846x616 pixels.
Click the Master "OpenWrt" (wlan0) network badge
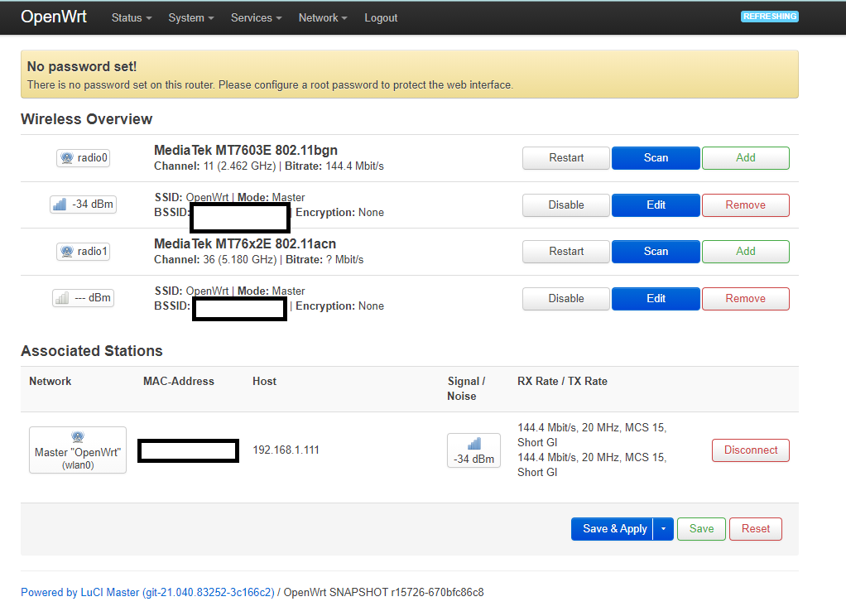click(78, 450)
